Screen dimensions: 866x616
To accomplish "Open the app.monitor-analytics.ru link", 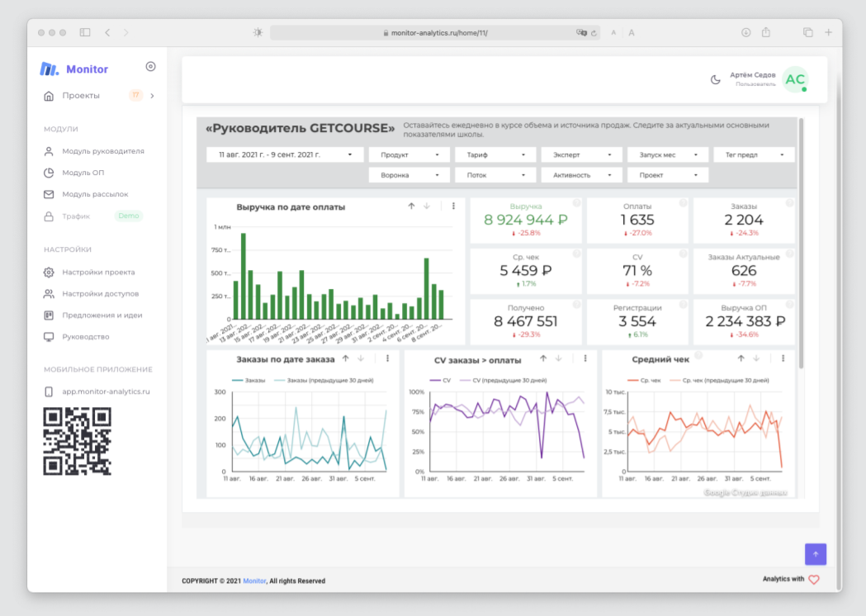I will pyautogui.click(x=106, y=391).
